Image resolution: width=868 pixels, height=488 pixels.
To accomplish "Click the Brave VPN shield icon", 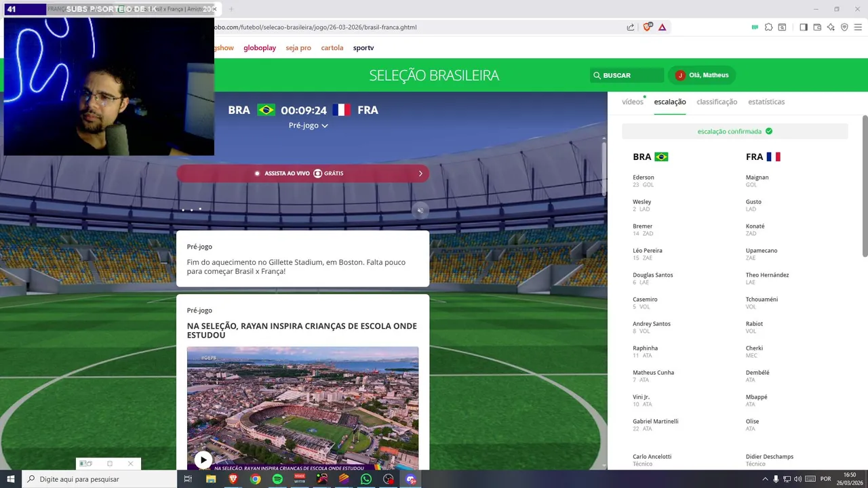I will tap(844, 27).
